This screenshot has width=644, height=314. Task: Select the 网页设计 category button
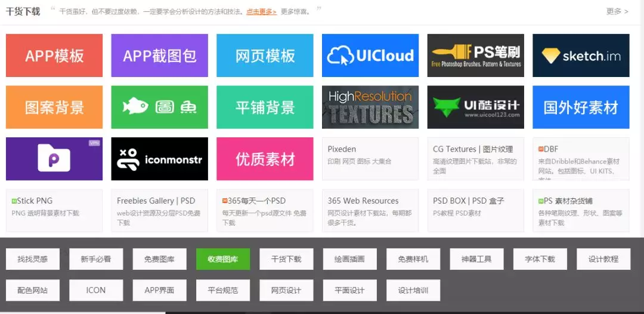click(286, 290)
